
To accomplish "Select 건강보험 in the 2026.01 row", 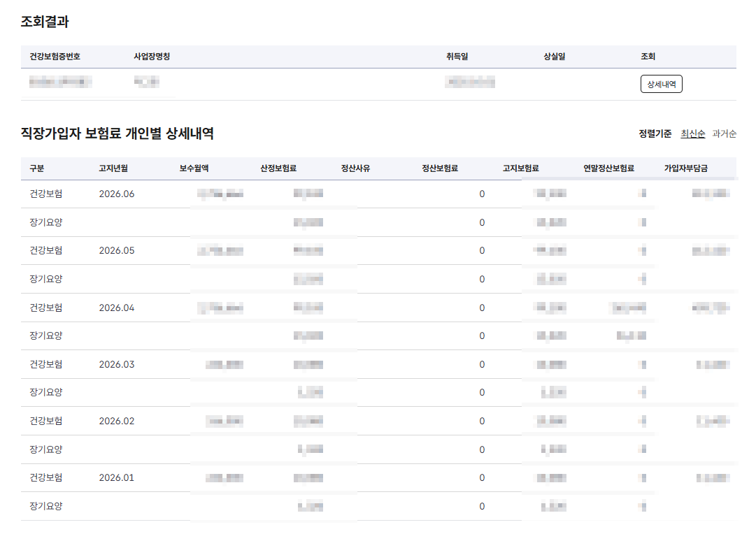I will pyautogui.click(x=45, y=477).
